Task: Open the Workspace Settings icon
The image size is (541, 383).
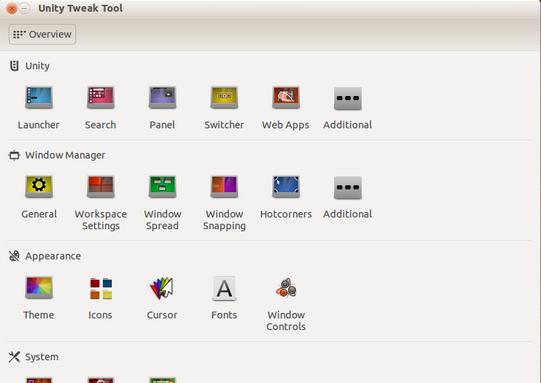Action: click(x=100, y=187)
